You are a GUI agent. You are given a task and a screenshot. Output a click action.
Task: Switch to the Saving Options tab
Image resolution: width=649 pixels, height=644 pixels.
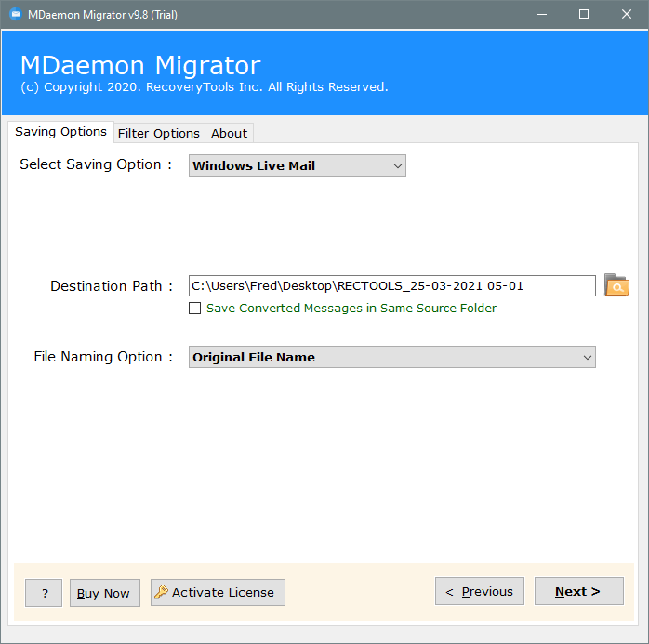[60, 132]
